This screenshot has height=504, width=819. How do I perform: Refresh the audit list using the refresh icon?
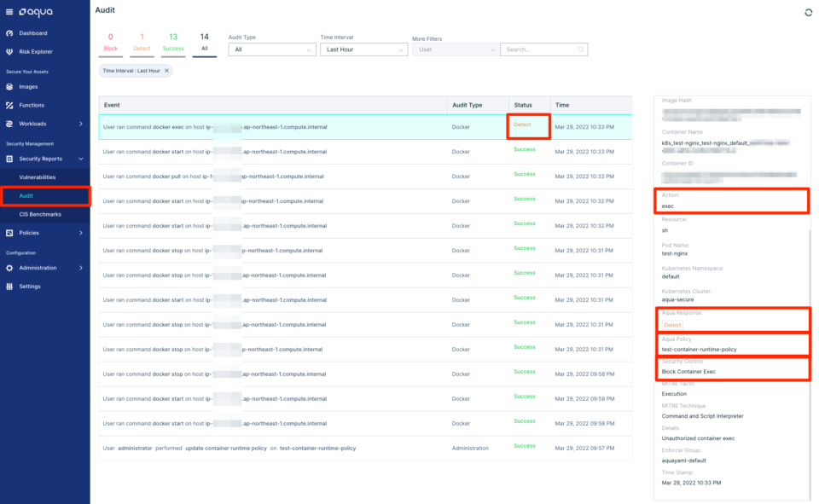(809, 12)
